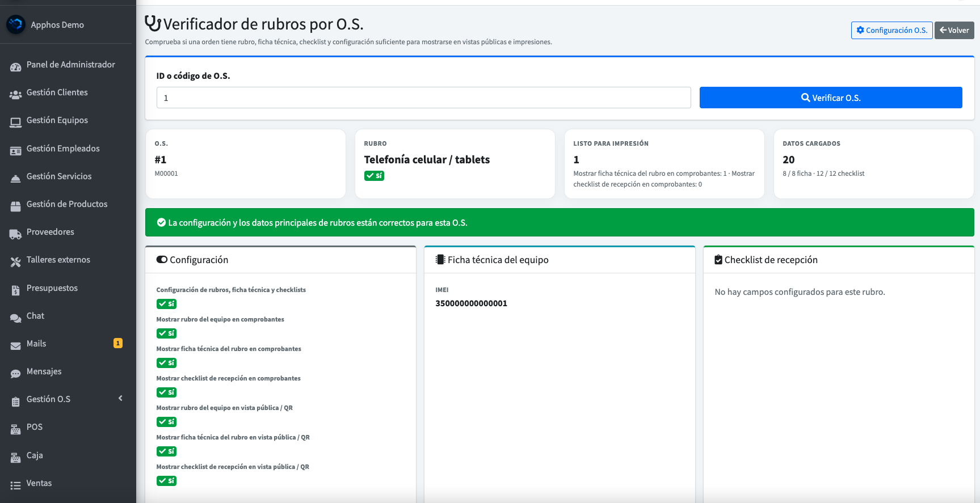Click the Talleres externos tools icon

[x=16, y=262]
